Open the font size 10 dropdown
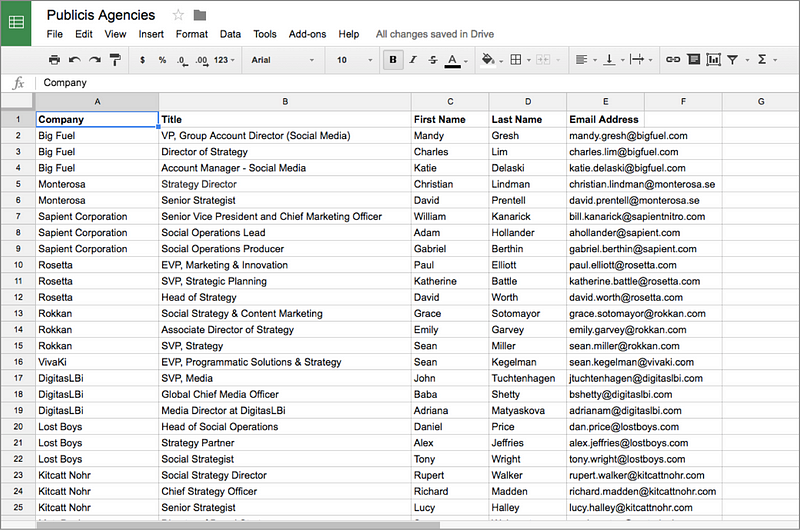Viewport: 800px width, 530px height. pos(355,60)
